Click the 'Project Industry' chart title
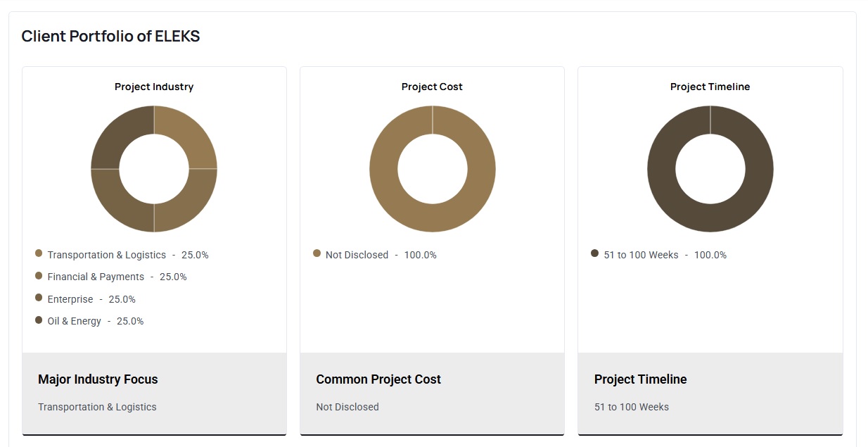The image size is (868, 447). tap(154, 87)
